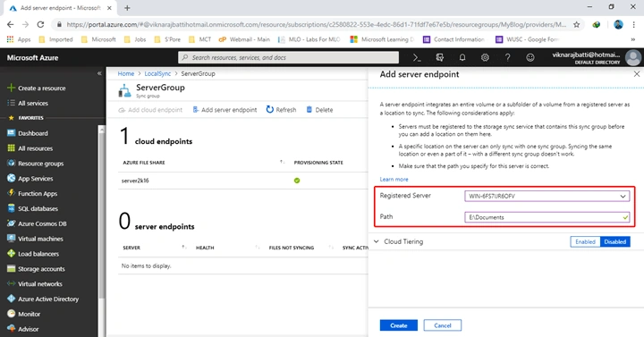The width and height of the screenshot is (644, 337).
Task: Sort by Azure File Share column
Action: click(144, 163)
